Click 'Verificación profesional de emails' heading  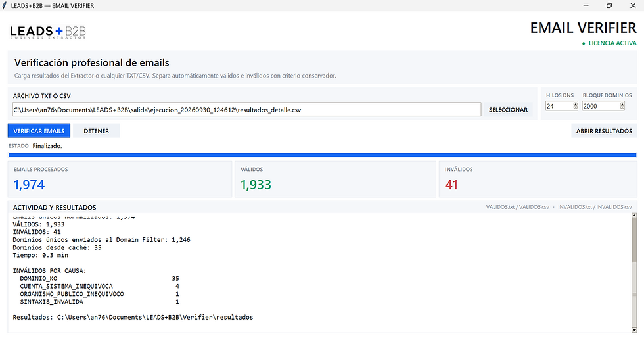(x=91, y=63)
